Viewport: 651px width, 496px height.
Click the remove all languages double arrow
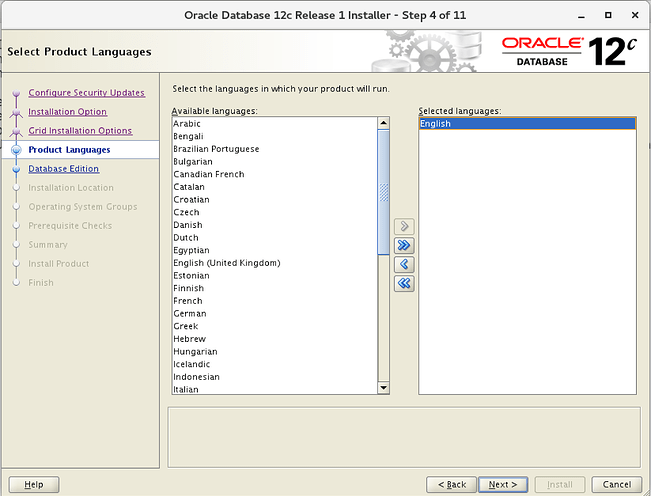click(x=404, y=283)
